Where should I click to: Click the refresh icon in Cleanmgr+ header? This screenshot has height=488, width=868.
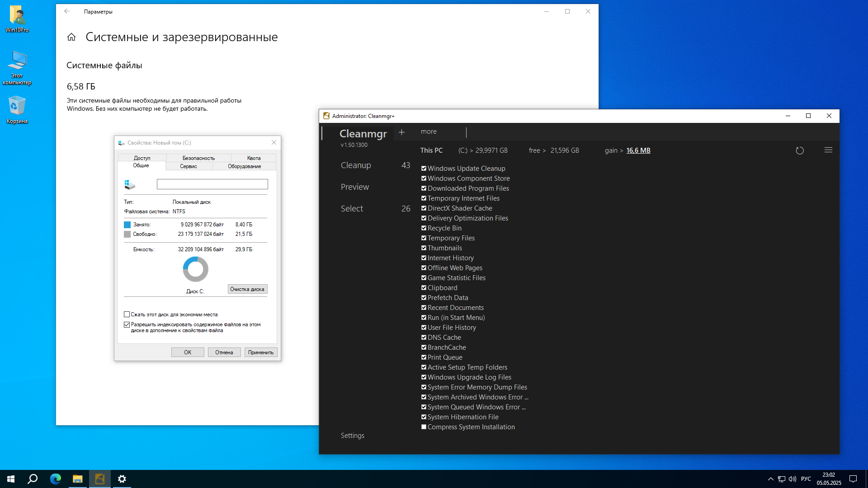tap(800, 150)
